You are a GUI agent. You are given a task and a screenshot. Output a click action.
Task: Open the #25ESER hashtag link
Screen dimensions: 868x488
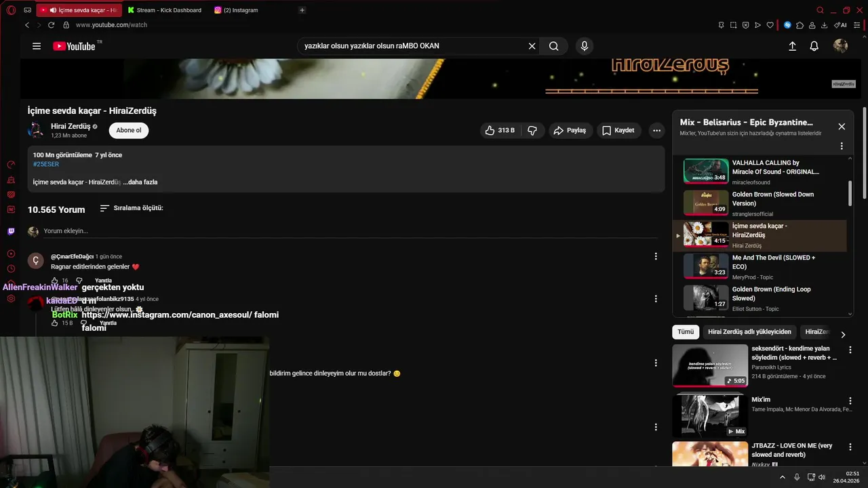pyautogui.click(x=46, y=164)
